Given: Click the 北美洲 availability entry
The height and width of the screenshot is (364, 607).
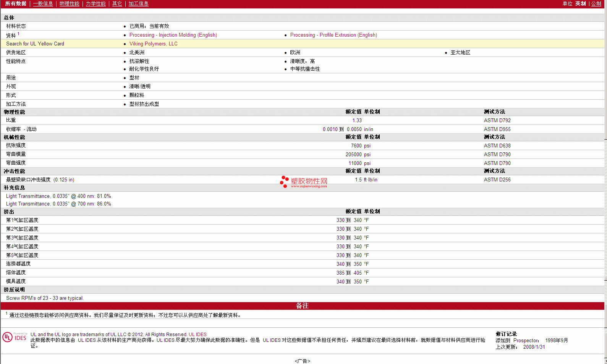Looking at the screenshot, I should (x=137, y=52).
